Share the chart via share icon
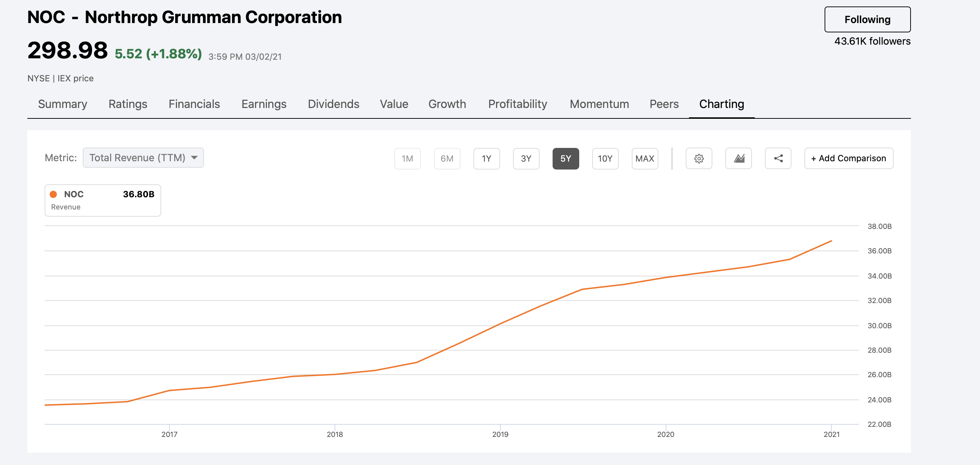The image size is (980, 465). pyautogui.click(x=778, y=158)
